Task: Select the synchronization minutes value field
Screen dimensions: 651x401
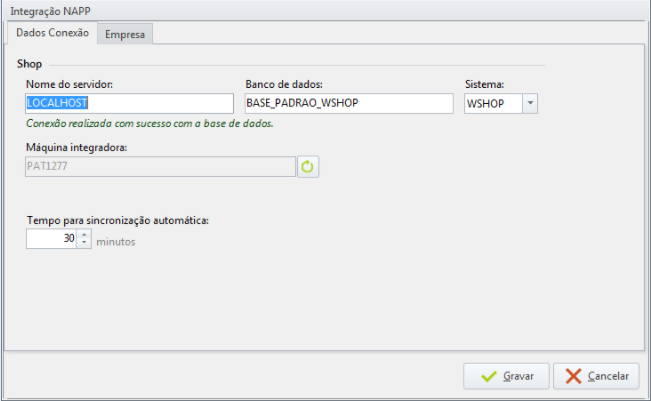Action: point(51,239)
